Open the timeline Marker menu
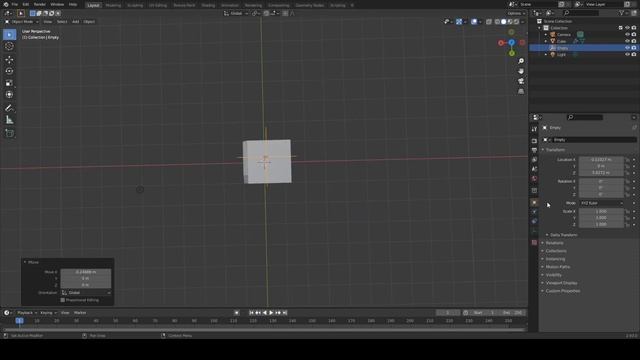This screenshot has width=640, height=360. [x=80, y=313]
